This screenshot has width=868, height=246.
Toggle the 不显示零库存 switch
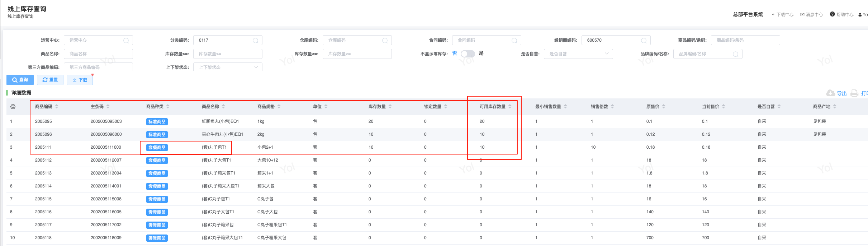point(468,54)
